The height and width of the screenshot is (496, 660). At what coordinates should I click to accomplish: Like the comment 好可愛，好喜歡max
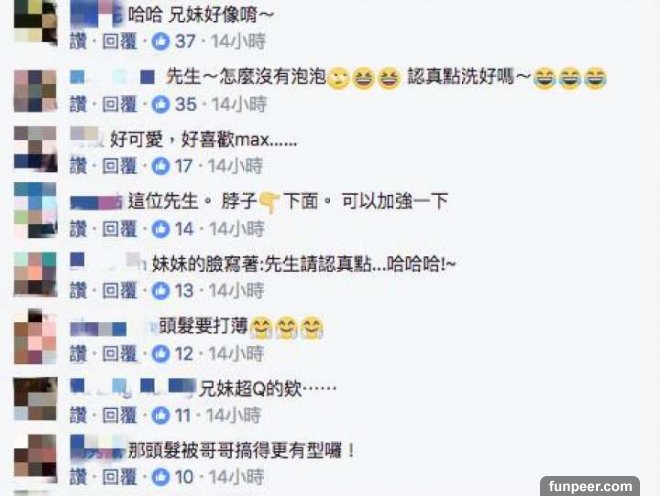78,166
